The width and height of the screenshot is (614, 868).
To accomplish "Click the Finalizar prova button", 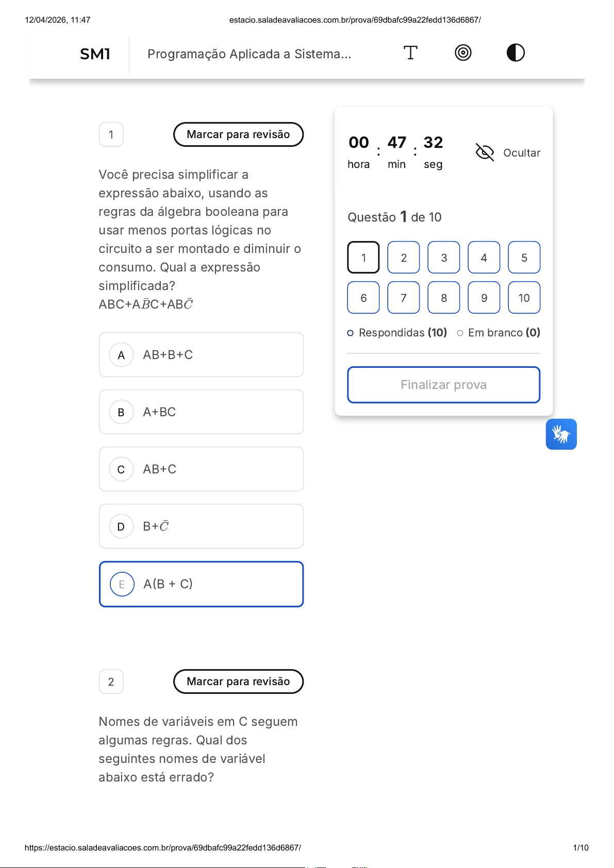I will click(x=443, y=385).
